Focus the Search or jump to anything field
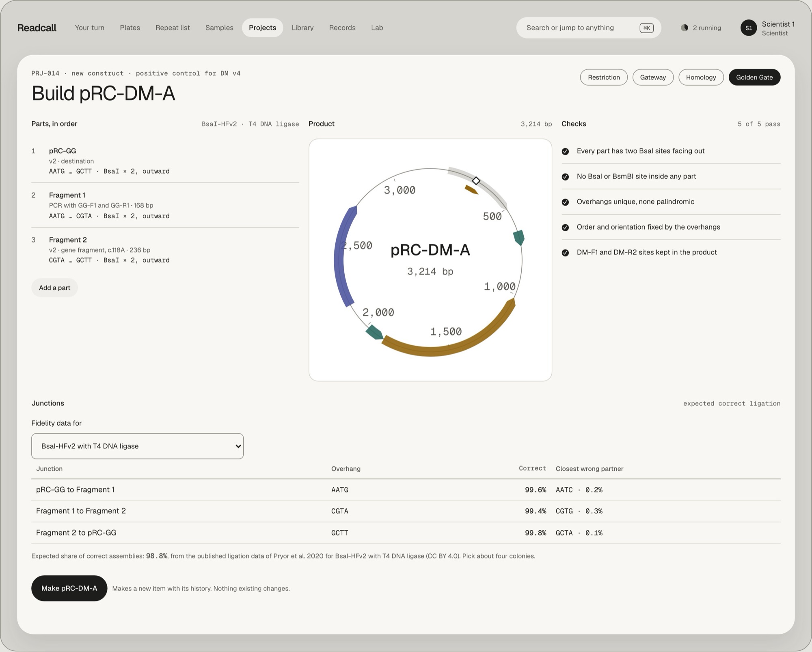 coord(589,28)
